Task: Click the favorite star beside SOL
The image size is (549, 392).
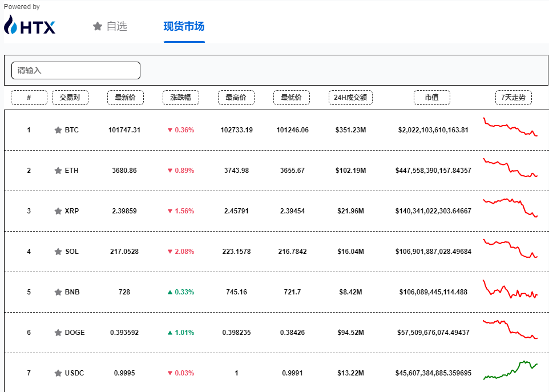Action: coord(57,251)
